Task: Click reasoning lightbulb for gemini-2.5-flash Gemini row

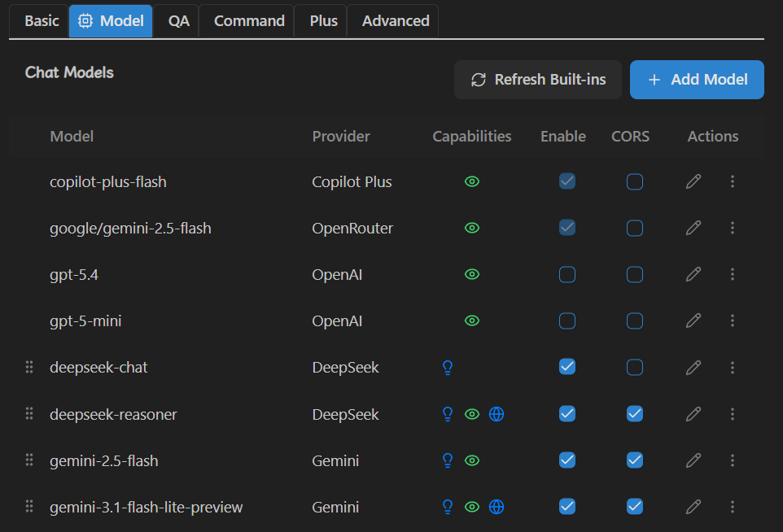Action: tap(448, 460)
